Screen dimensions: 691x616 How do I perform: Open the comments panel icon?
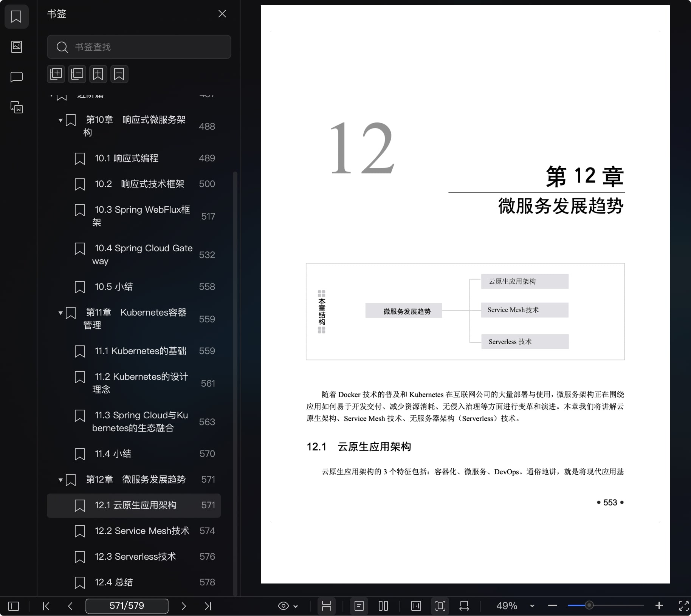point(16,77)
